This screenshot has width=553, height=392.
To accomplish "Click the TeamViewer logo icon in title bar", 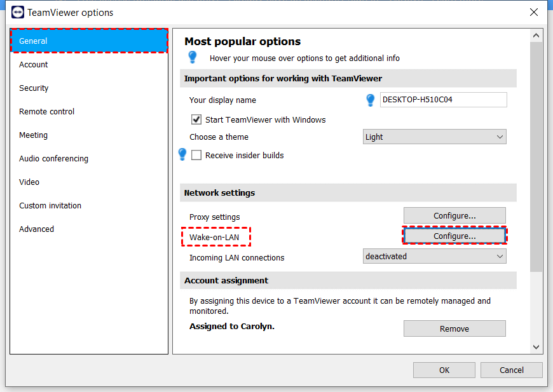I will coord(18,12).
